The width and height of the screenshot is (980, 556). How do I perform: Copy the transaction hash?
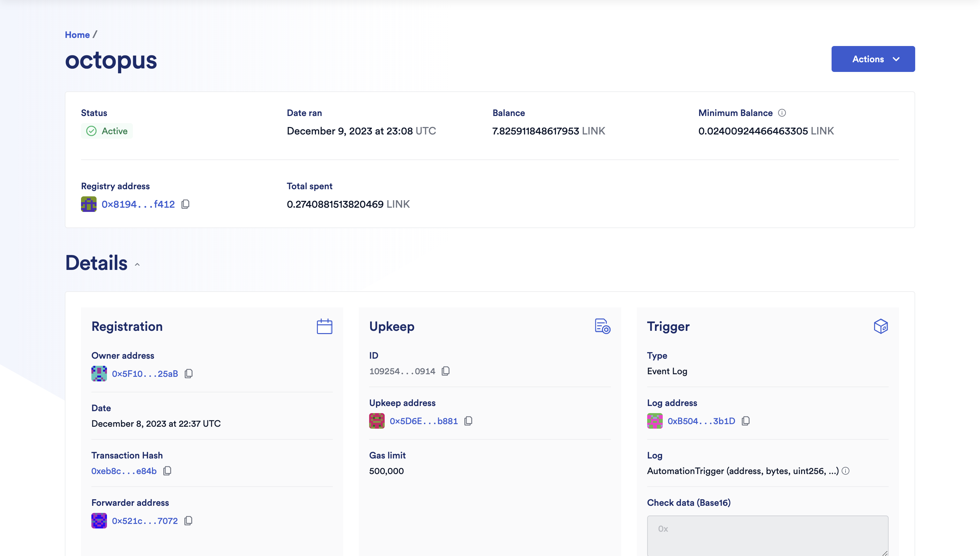click(x=167, y=471)
